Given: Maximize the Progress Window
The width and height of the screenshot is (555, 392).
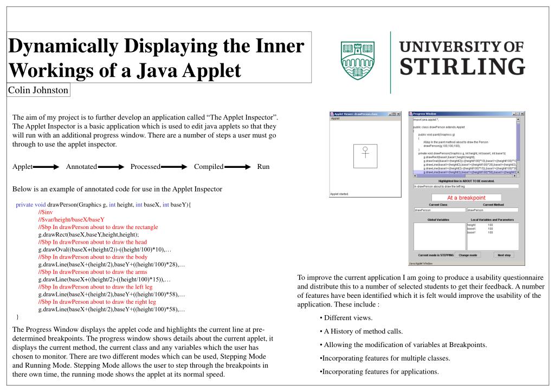Looking at the screenshot, I should pyautogui.click(x=518, y=114).
